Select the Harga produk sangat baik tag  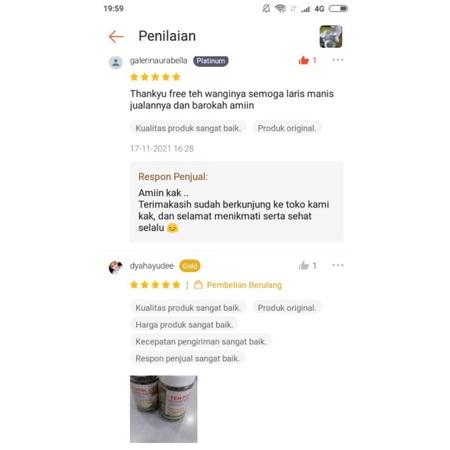tap(184, 325)
